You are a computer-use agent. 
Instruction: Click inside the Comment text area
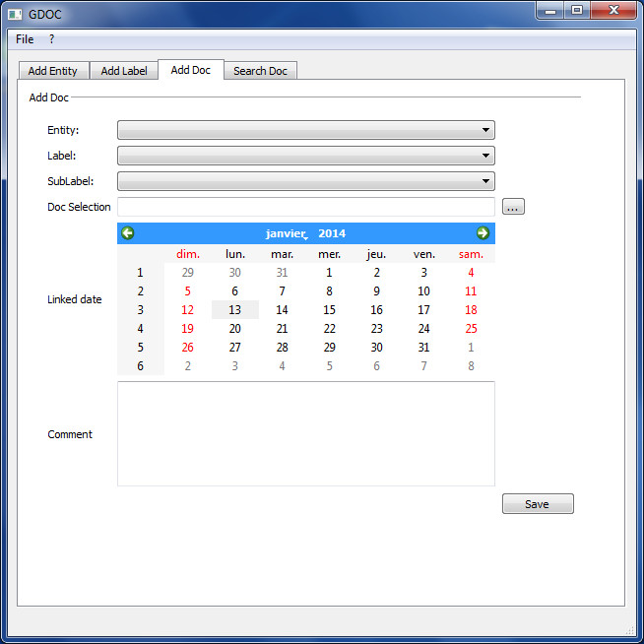pyautogui.click(x=306, y=433)
